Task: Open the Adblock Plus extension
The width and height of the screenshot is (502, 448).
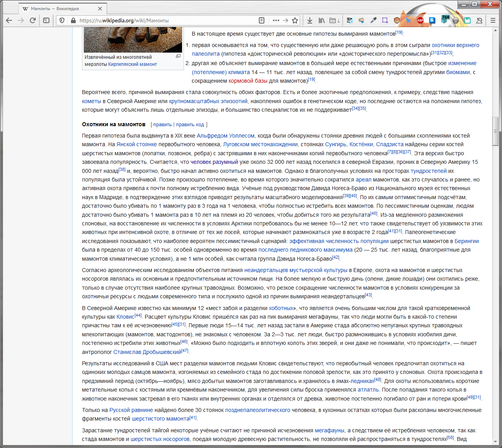Action: (420, 20)
